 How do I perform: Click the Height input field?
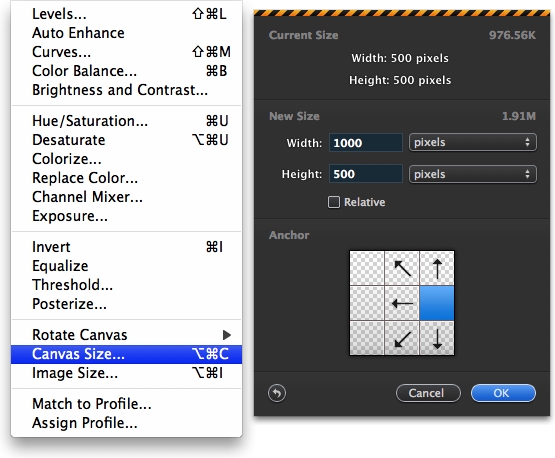[366, 174]
